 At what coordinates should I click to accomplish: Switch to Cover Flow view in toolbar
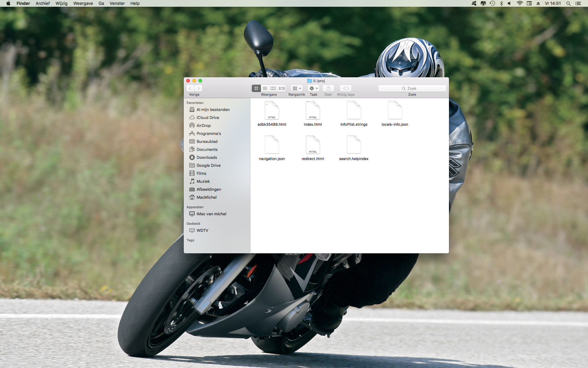click(282, 88)
